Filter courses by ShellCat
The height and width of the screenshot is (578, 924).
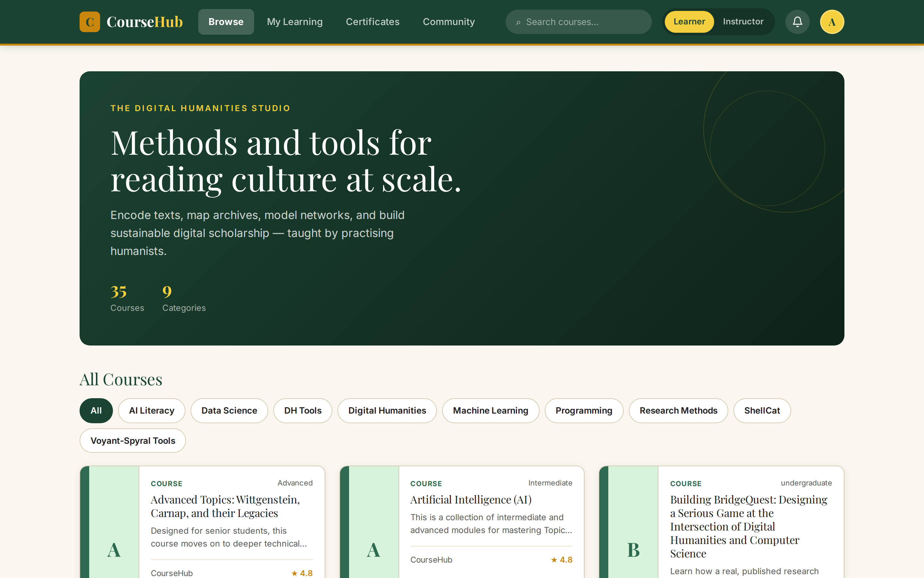tap(762, 411)
